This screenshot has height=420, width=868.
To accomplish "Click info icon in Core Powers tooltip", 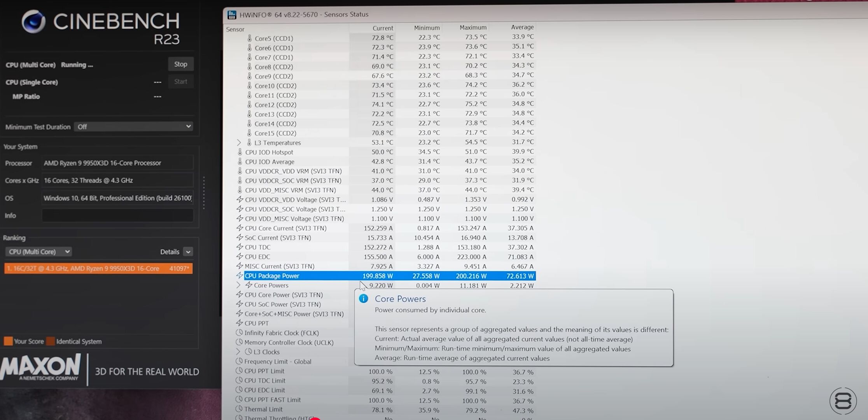I will 364,299.
